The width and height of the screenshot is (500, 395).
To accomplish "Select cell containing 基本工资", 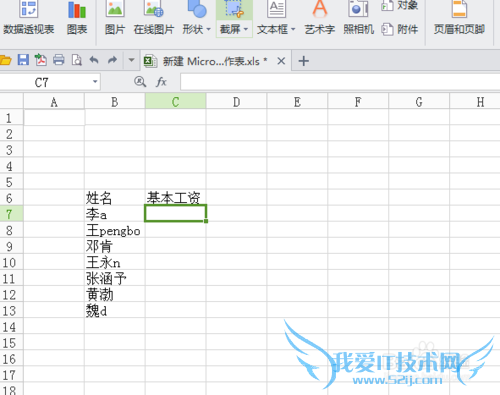I will (x=176, y=198).
